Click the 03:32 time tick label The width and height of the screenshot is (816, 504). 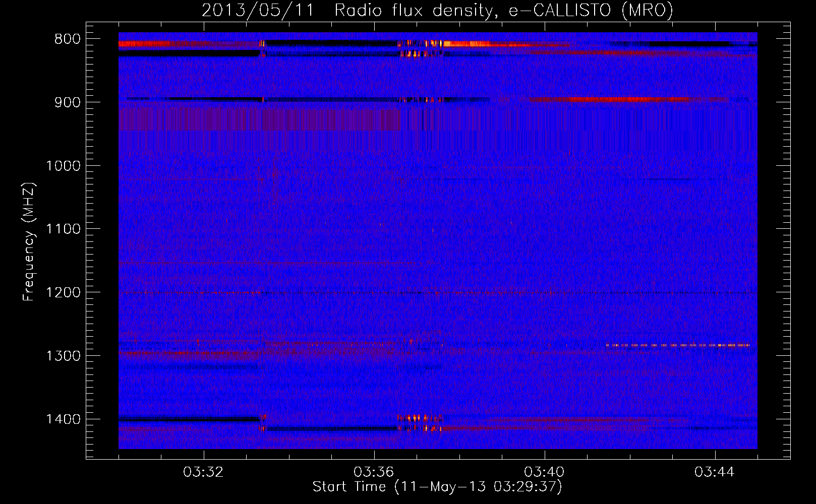pyautogui.click(x=203, y=472)
